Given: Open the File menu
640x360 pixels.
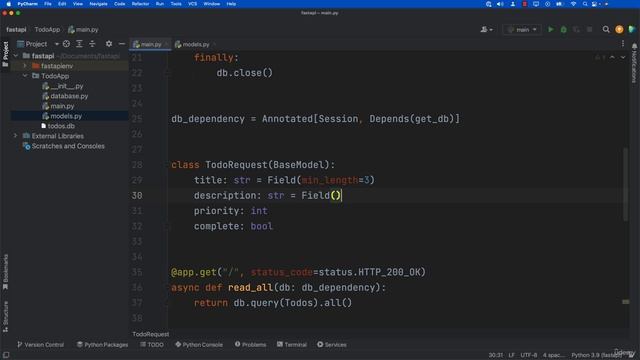Looking at the screenshot, I should coord(48,4).
